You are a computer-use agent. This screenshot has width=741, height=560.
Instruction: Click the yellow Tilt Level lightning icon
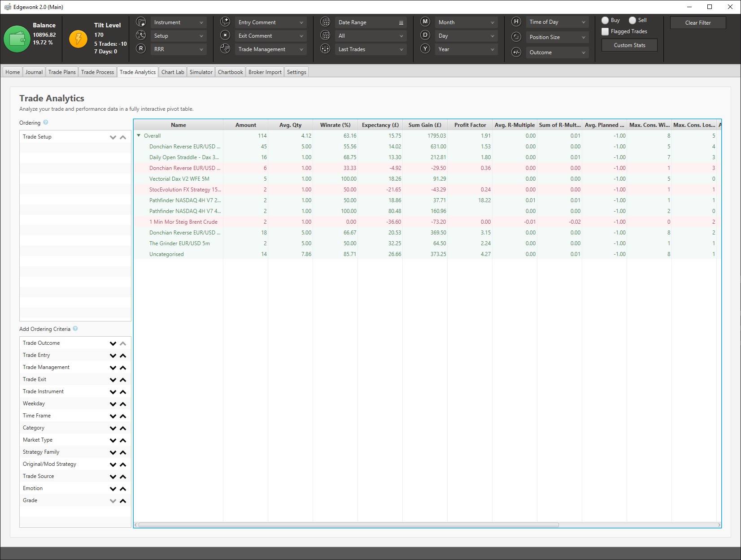pyautogui.click(x=78, y=39)
